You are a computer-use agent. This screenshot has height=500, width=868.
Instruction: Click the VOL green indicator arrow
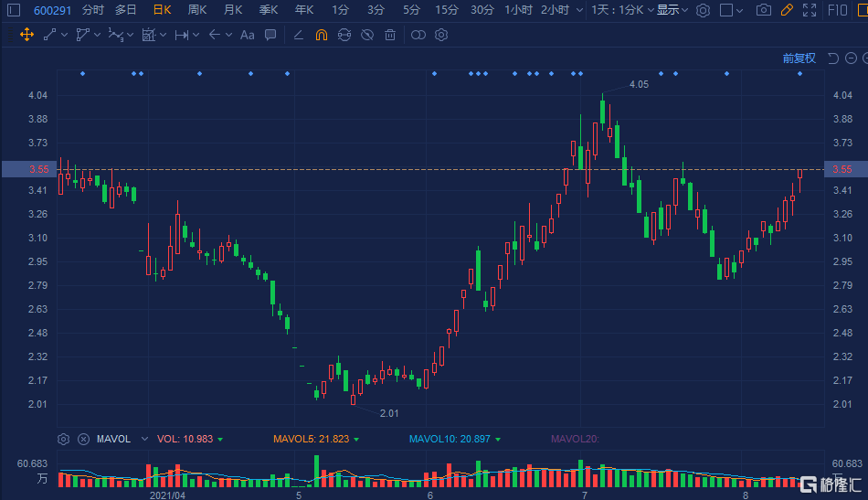click(220, 440)
